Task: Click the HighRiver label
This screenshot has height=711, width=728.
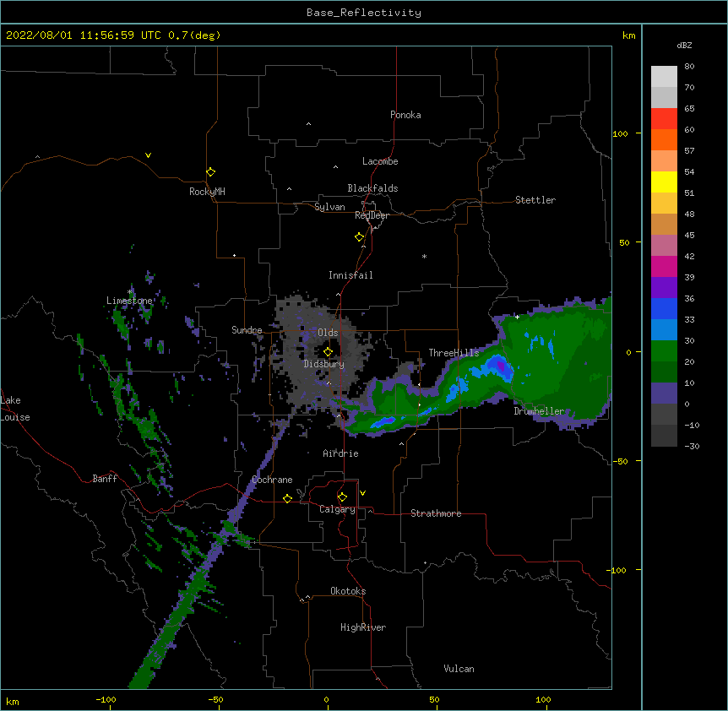Action: pos(363,627)
